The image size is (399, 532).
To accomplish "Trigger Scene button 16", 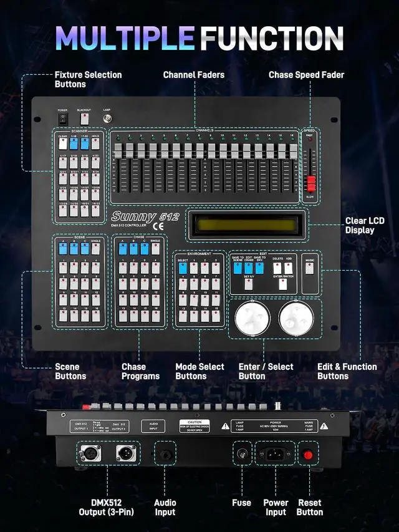I will tap(95, 316).
